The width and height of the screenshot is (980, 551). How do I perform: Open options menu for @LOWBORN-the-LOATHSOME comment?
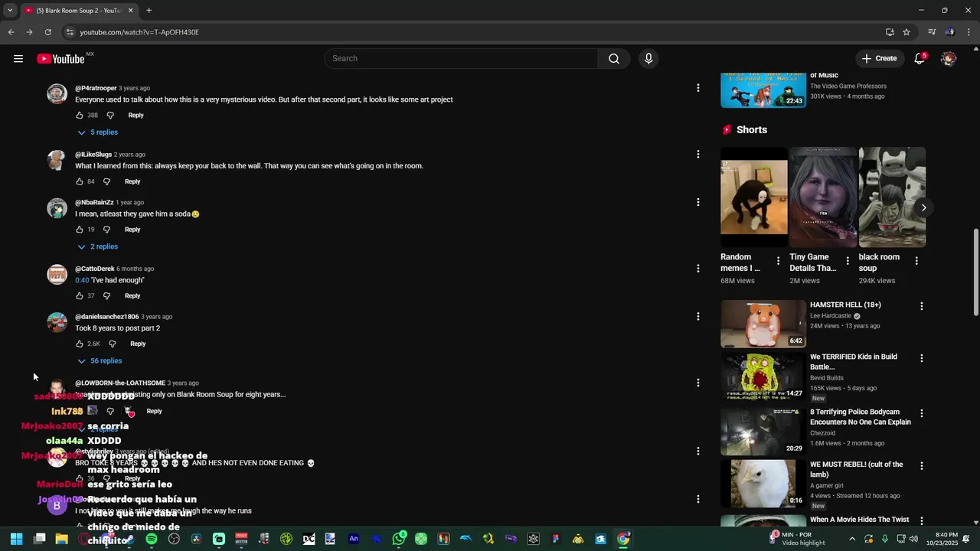(x=697, y=383)
